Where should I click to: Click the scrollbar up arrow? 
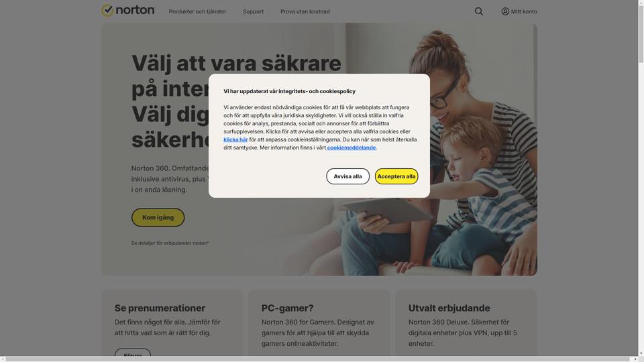641,2
